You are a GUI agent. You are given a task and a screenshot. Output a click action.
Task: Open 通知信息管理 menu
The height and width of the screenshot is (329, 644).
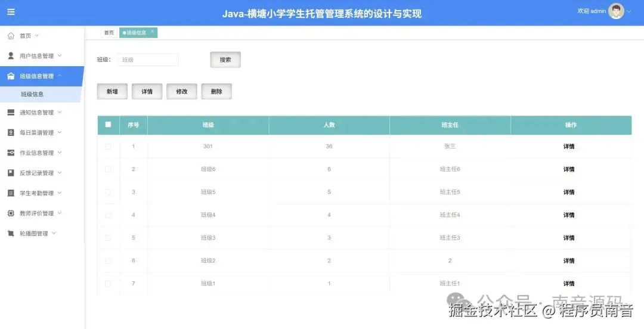point(42,113)
